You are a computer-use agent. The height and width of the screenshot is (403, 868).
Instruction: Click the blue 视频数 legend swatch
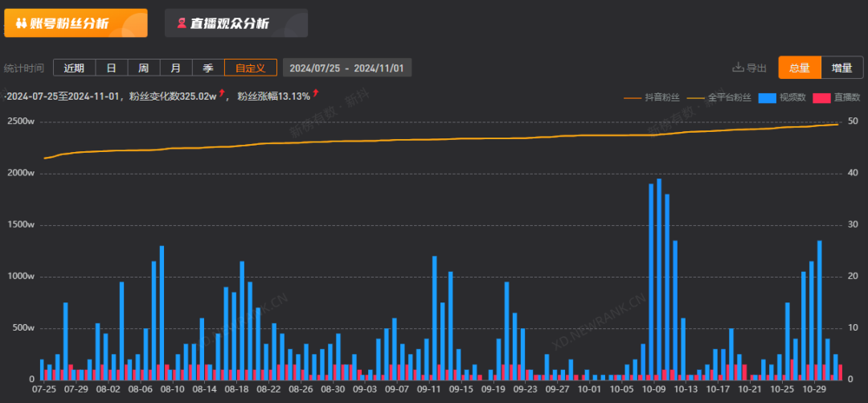[x=769, y=97]
